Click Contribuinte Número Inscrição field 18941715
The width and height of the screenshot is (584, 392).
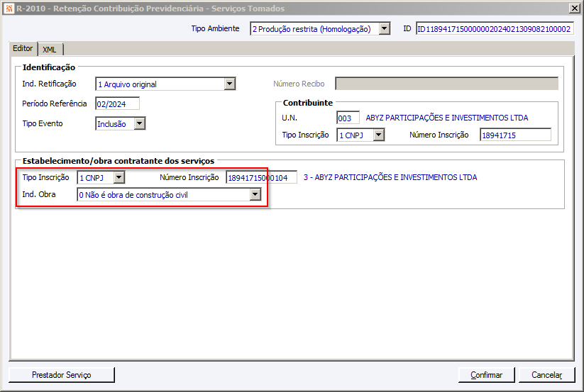(x=515, y=135)
